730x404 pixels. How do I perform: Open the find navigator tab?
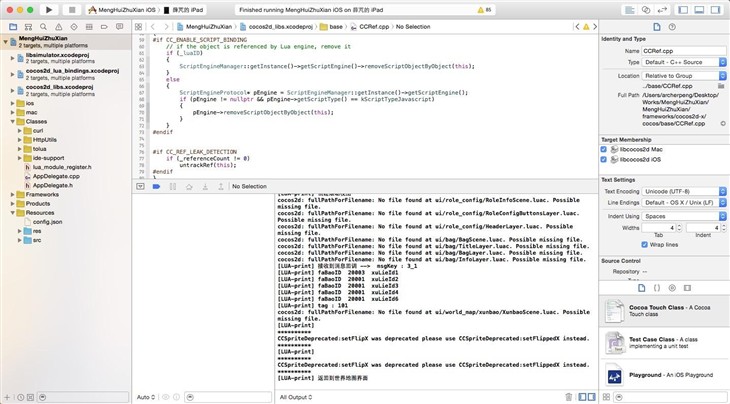pos(43,27)
